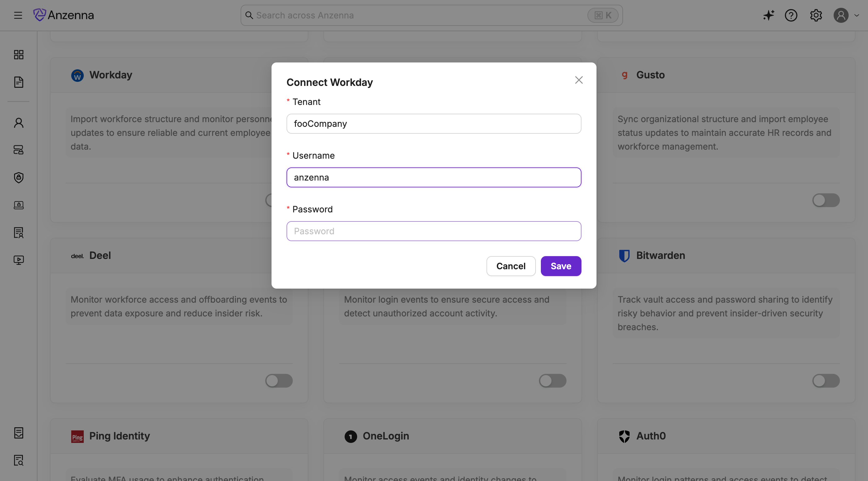This screenshot has height=481, width=868.
Task: Click the Cancel button
Action: click(x=511, y=266)
